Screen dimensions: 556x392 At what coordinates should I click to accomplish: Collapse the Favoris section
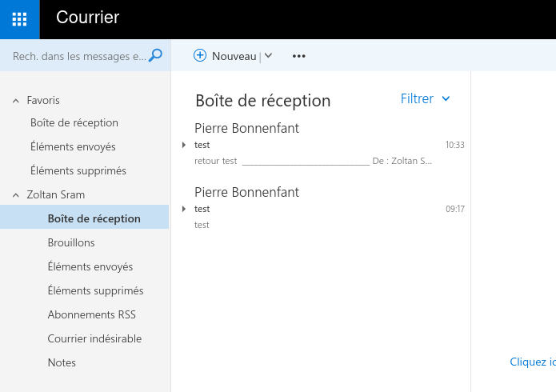click(x=16, y=101)
